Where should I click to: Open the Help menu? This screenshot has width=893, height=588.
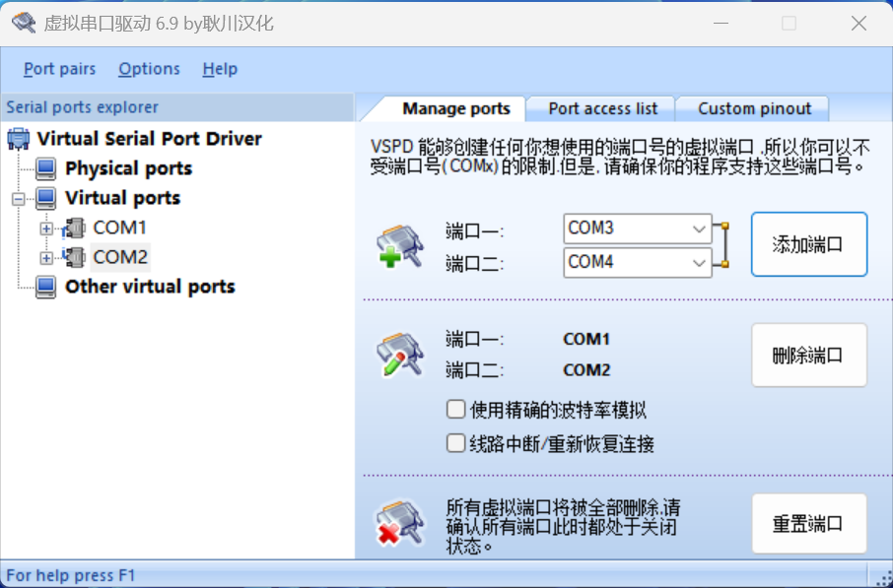coord(220,69)
